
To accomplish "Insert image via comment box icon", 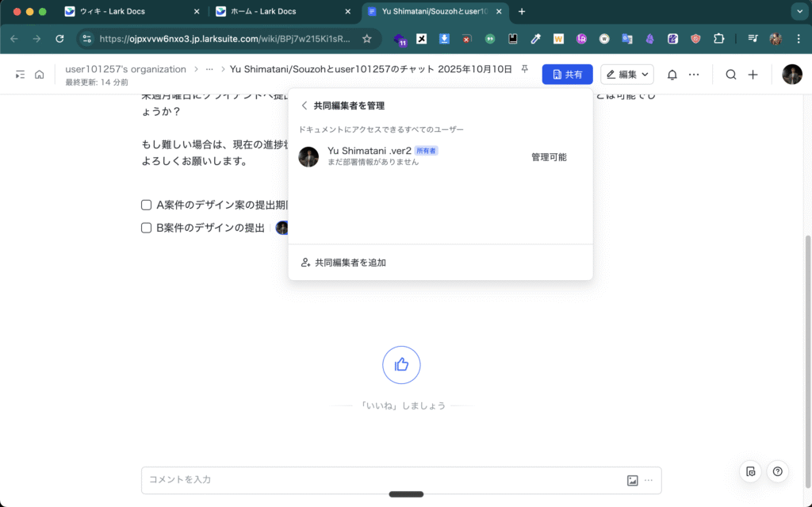I will point(632,480).
